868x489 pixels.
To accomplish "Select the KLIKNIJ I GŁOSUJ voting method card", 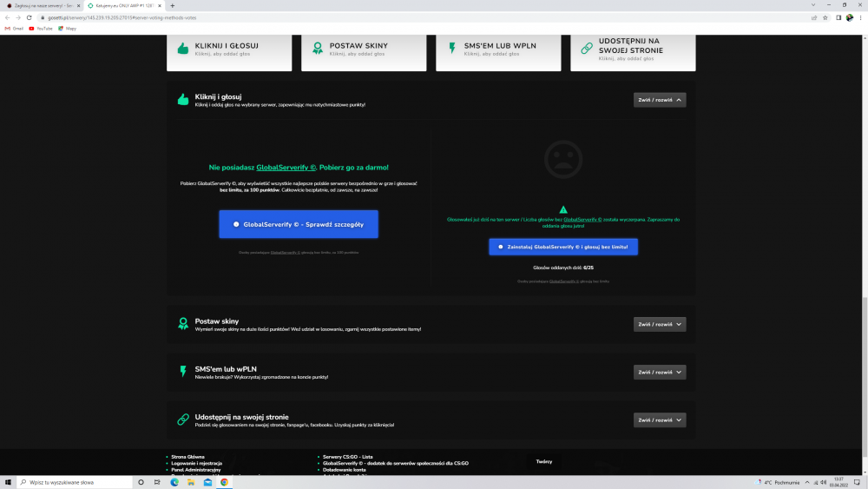I will tap(229, 53).
